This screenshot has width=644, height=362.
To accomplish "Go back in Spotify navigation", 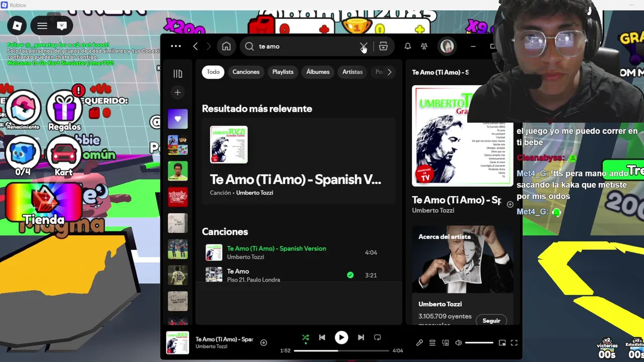I will 196,46.
